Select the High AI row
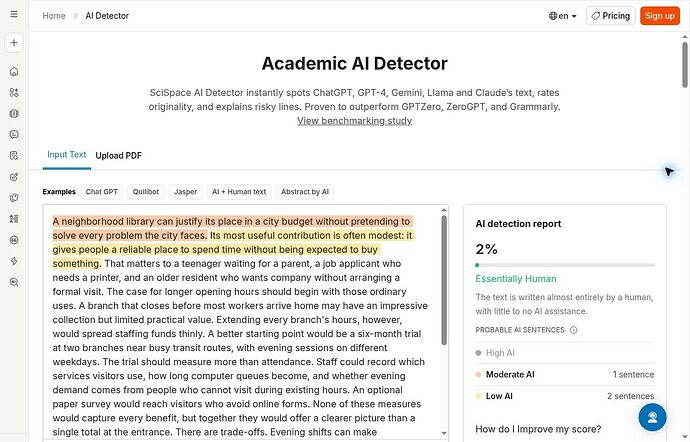 565,353
